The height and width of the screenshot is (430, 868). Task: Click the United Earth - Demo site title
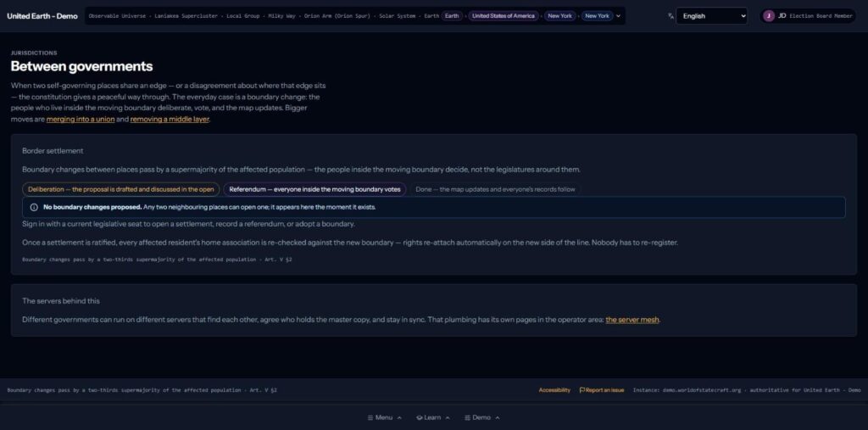[42, 16]
